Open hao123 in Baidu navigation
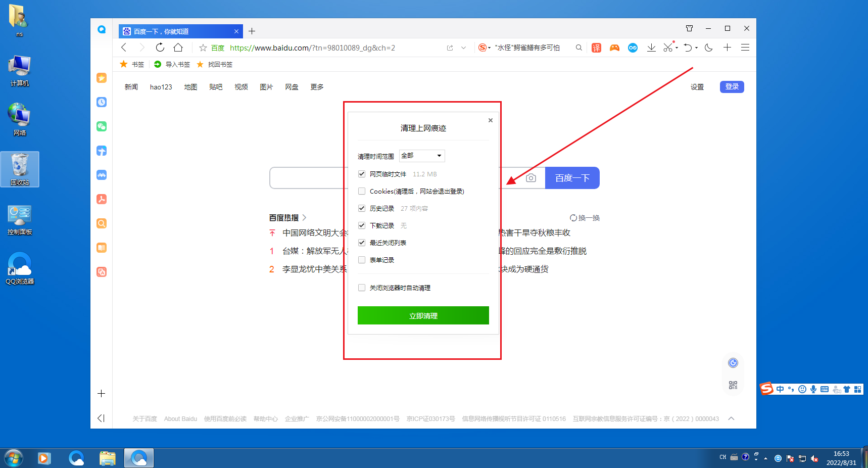This screenshot has height=468, width=868. click(161, 87)
